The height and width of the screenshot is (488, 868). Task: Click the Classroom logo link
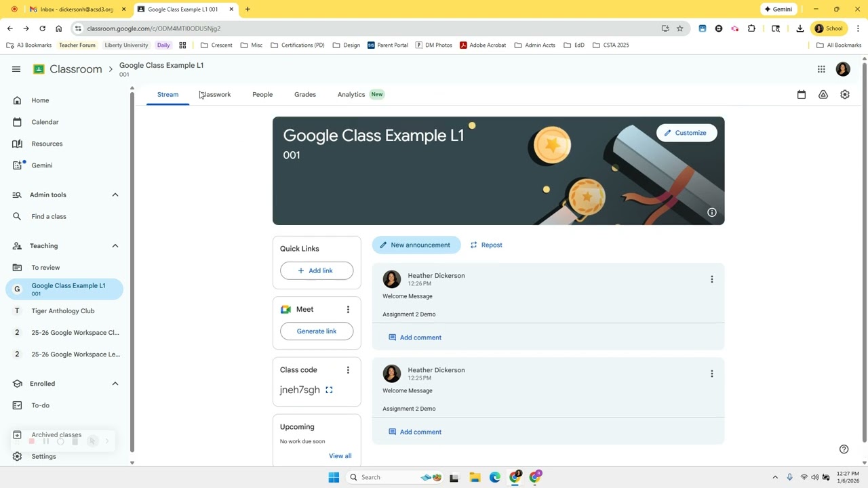tap(68, 69)
